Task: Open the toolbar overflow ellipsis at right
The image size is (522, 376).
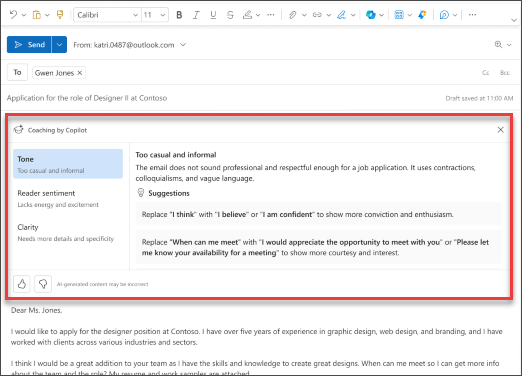Action: tap(472, 15)
